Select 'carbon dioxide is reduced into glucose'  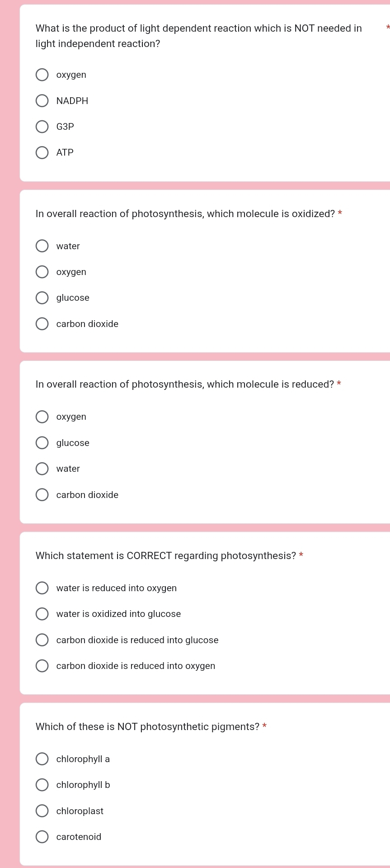click(x=42, y=640)
